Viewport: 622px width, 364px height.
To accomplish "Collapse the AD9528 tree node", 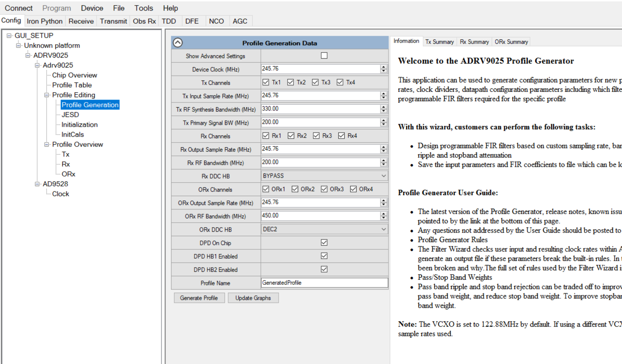I will [37, 184].
